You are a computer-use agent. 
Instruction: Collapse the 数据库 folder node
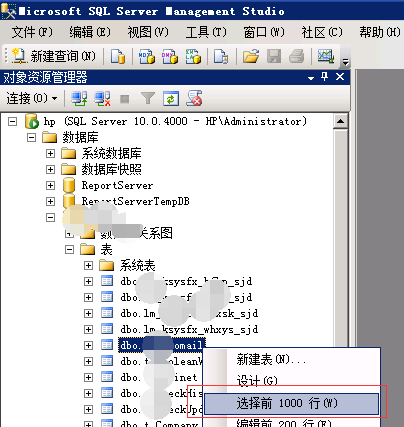(x=31, y=137)
